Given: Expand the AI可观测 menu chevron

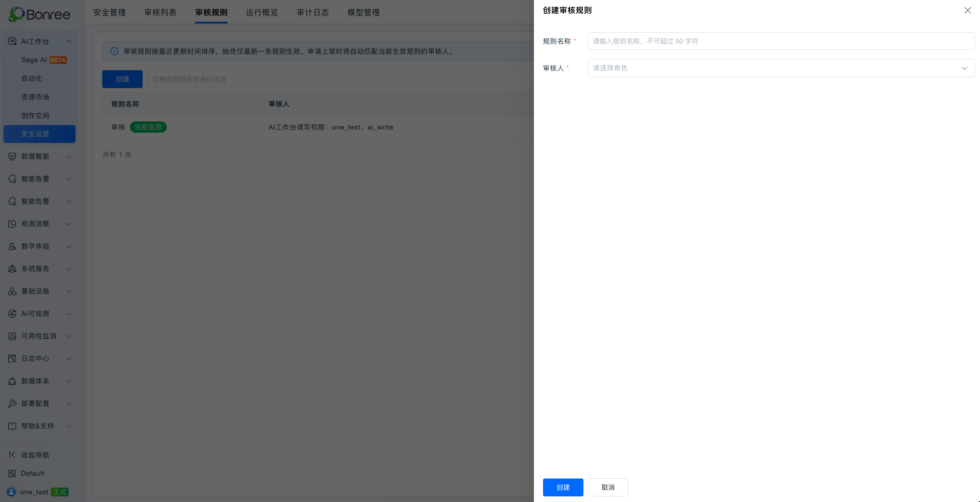Looking at the screenshot, I should [69, 313].
